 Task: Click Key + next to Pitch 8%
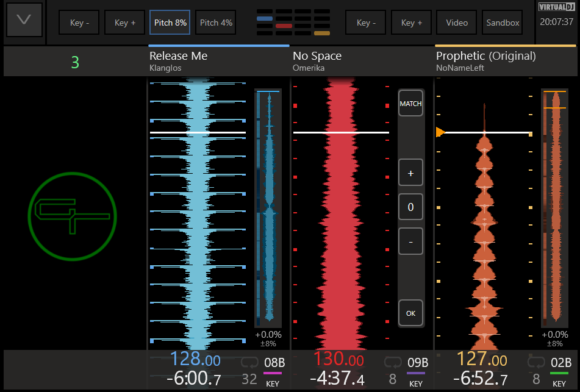pos(124,23)
